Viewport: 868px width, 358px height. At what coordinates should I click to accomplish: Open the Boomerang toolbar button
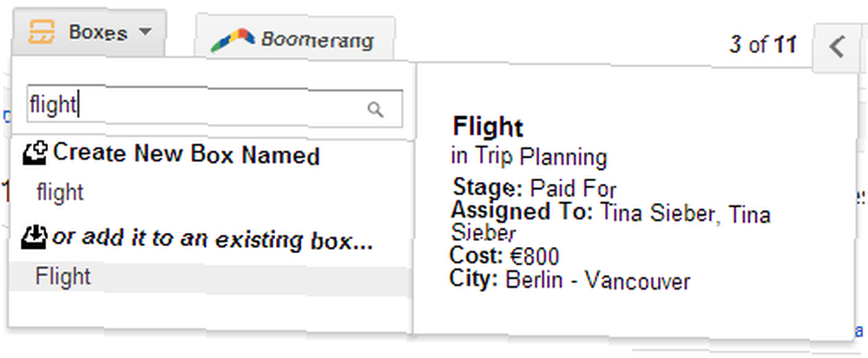click(294, 39)
